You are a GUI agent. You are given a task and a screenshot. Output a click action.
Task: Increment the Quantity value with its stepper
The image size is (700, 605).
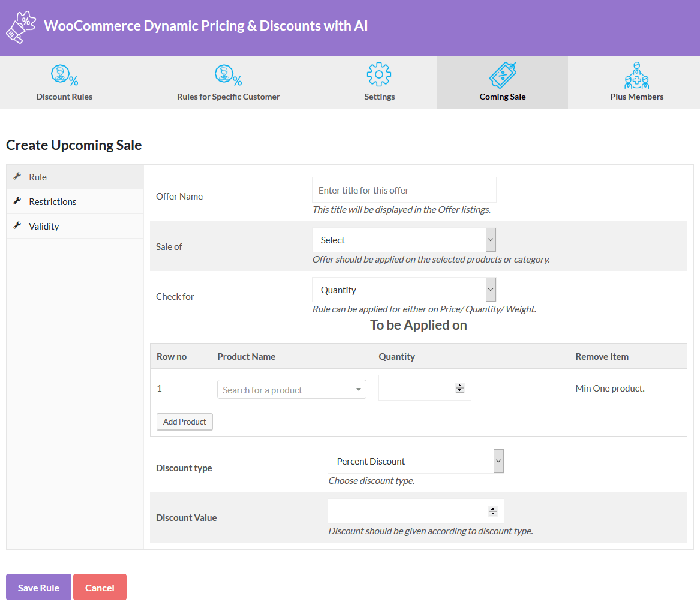(x=460, y=384)
